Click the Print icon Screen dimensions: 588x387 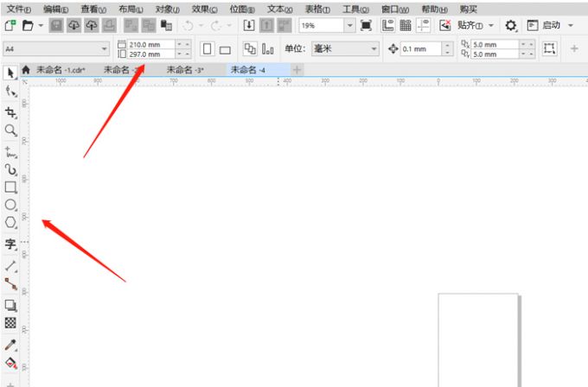tap(109, 25)
